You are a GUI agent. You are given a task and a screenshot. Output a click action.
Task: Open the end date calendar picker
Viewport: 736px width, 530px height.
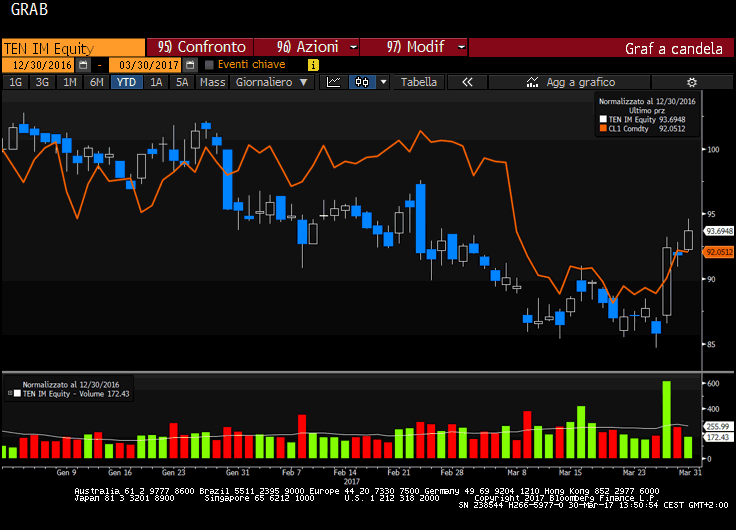point(190,65)
